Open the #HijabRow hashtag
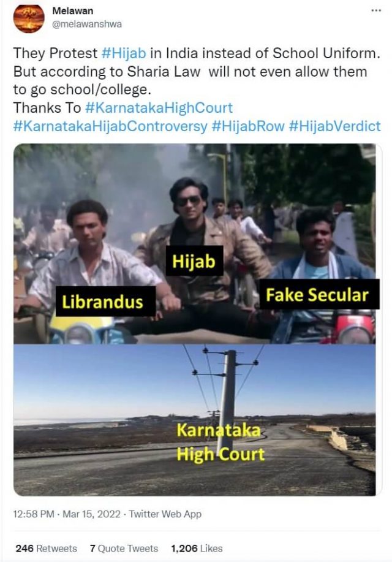 click(x=248, y=126)
